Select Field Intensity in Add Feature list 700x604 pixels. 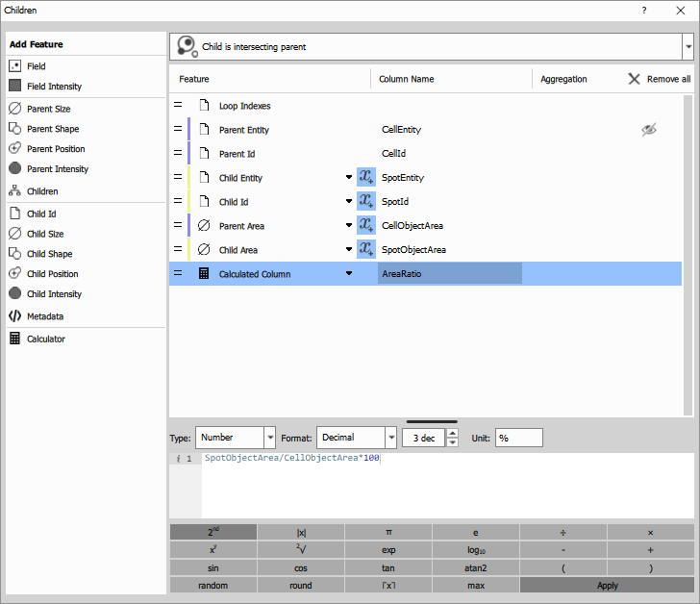[x=54, y=87]
